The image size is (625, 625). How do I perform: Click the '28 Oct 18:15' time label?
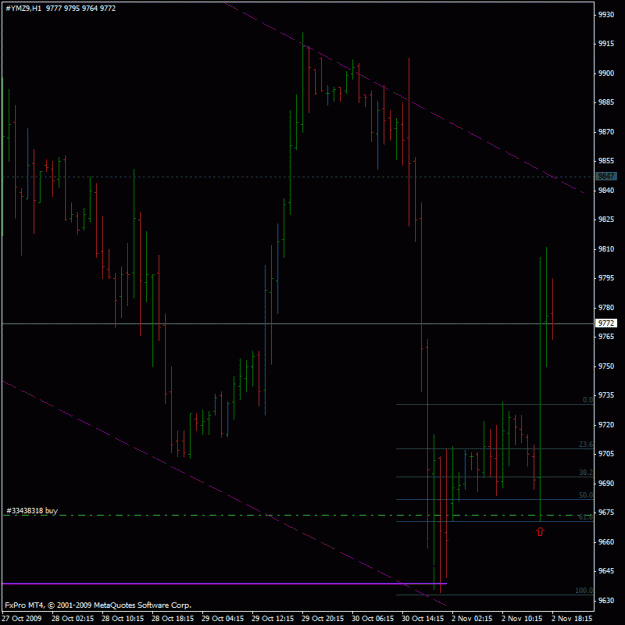(173, 618)
